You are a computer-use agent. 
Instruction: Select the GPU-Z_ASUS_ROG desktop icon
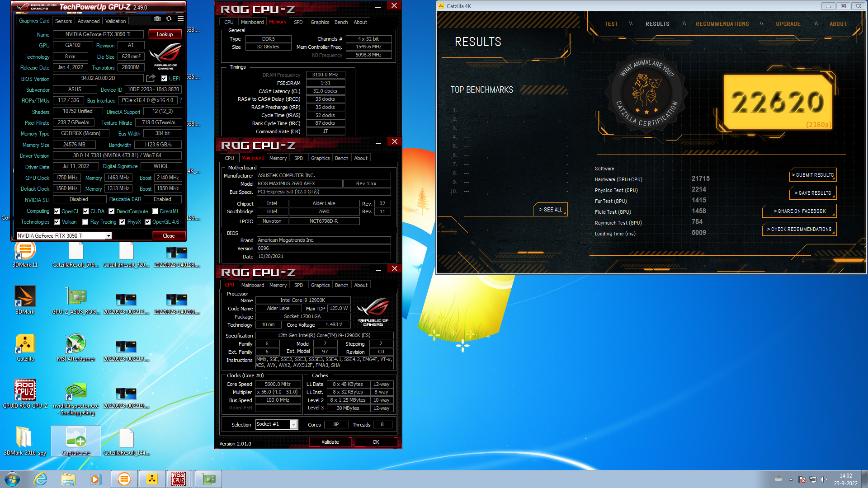[76, 300]
